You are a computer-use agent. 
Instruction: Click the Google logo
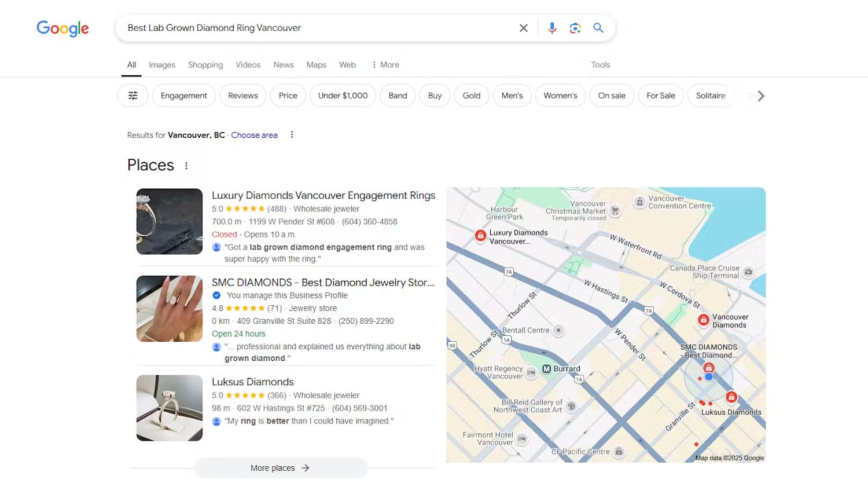62,28
